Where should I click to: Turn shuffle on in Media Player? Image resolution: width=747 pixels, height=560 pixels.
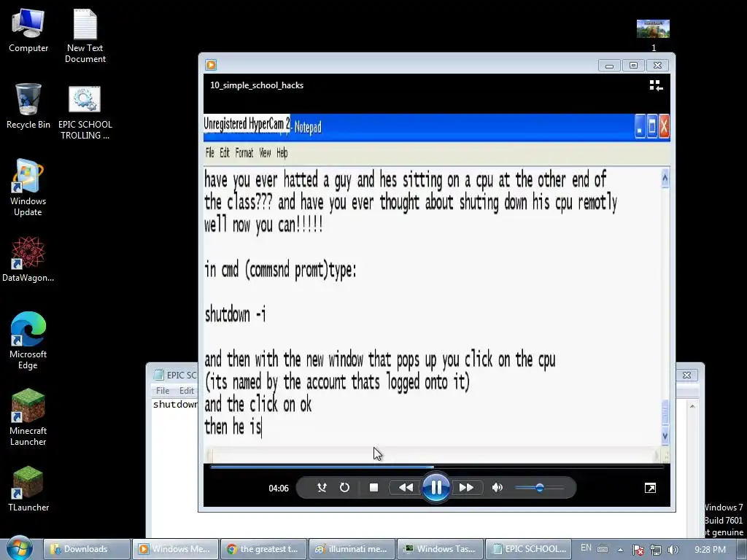322,488
